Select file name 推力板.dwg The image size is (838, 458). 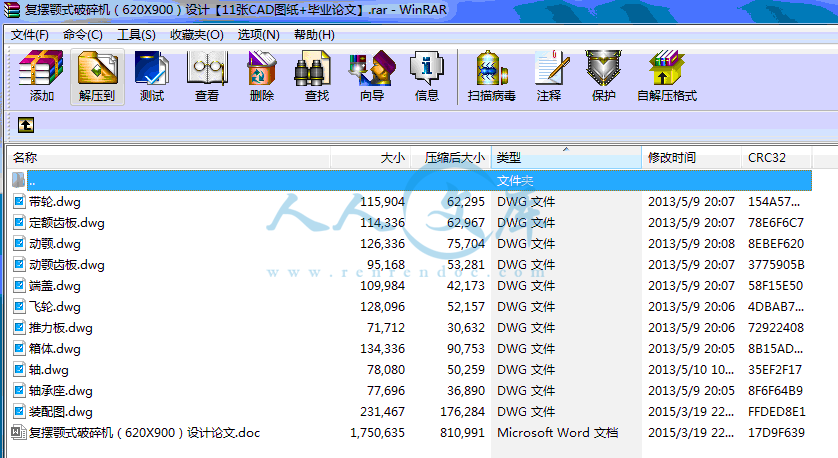61,328
